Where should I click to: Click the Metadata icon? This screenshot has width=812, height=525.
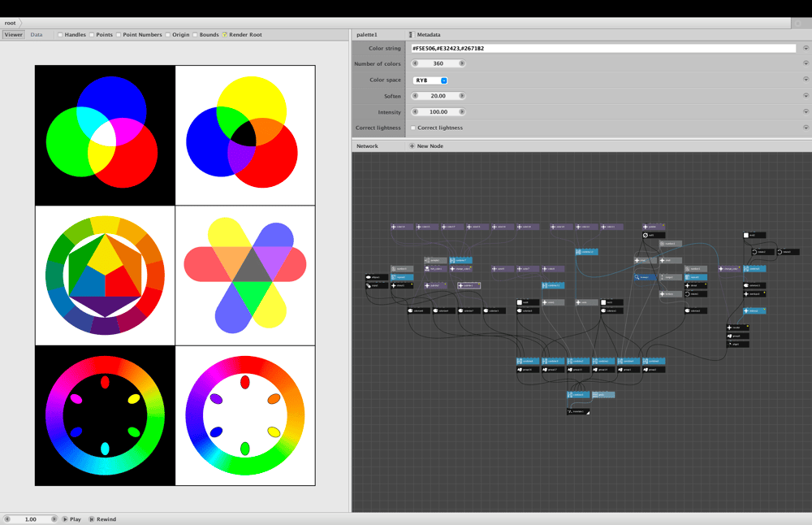tap(411, 35)
